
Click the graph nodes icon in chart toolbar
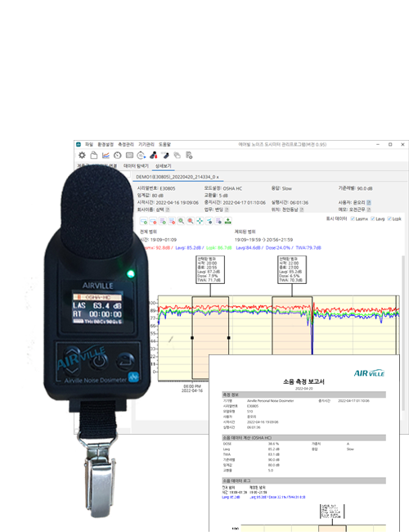pos(209,221)
